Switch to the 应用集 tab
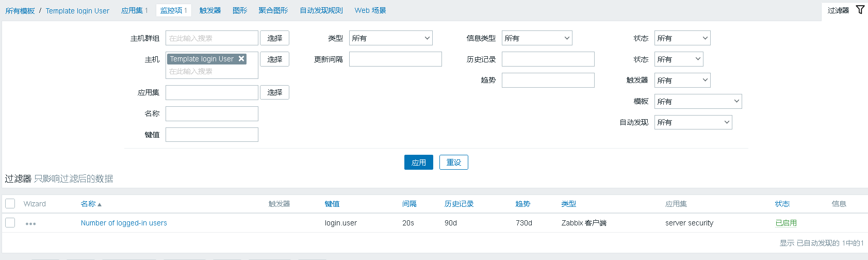 (x=134, y=10)
